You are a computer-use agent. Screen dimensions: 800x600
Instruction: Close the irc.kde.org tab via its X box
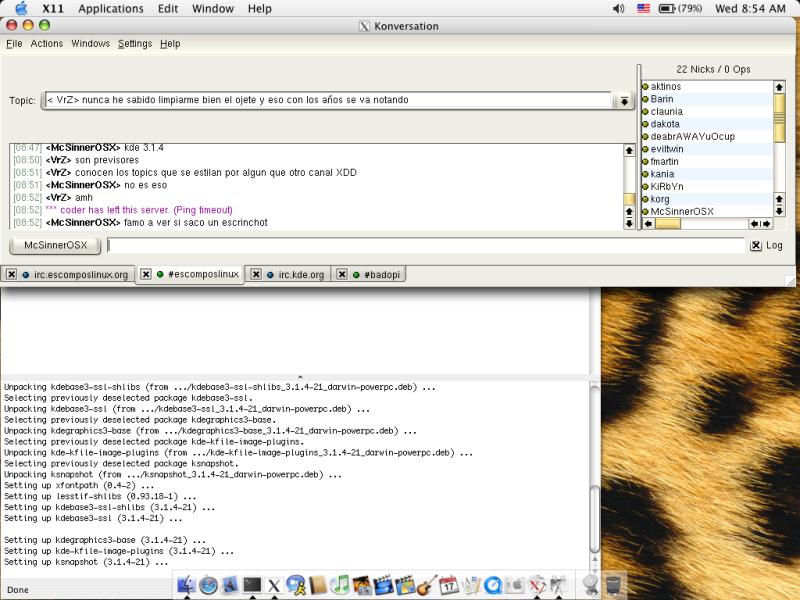click(256, 274)
